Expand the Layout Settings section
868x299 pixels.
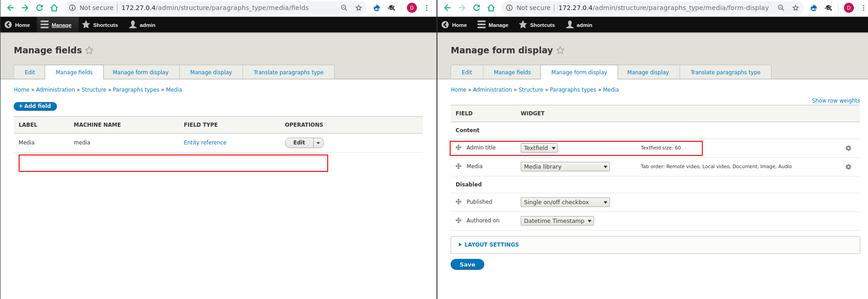[x=491, y=245]
